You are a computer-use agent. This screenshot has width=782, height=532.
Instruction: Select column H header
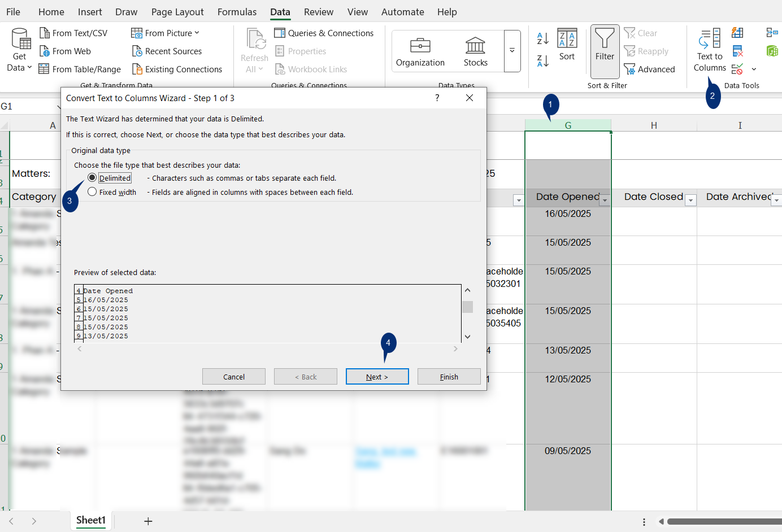pos(654,125)
